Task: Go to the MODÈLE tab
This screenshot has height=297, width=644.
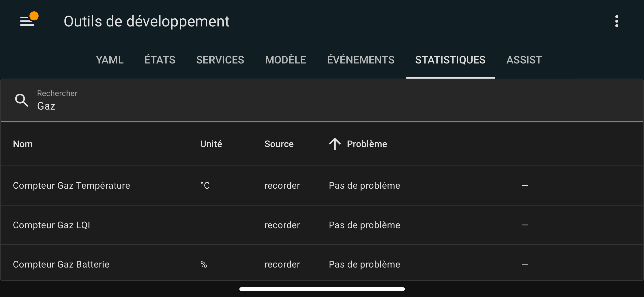Action: (285, 60)
